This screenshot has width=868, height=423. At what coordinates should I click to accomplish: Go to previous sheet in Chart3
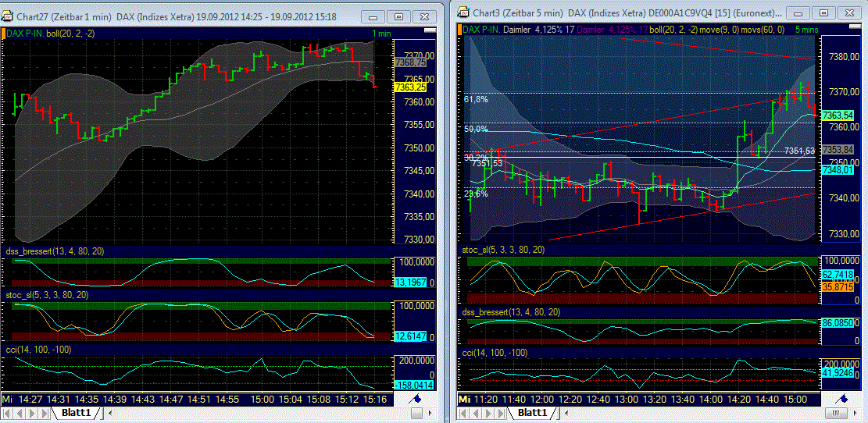pos(476,413)
